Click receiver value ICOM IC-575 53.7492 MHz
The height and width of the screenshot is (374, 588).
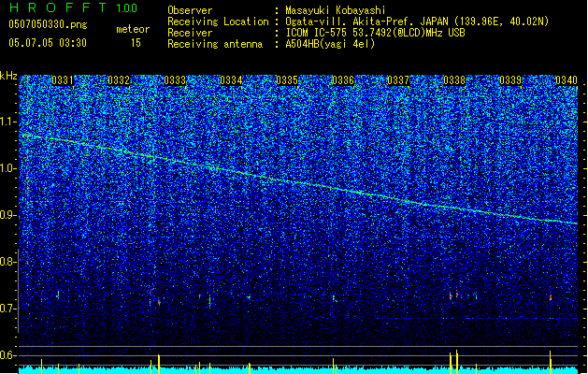375,33
